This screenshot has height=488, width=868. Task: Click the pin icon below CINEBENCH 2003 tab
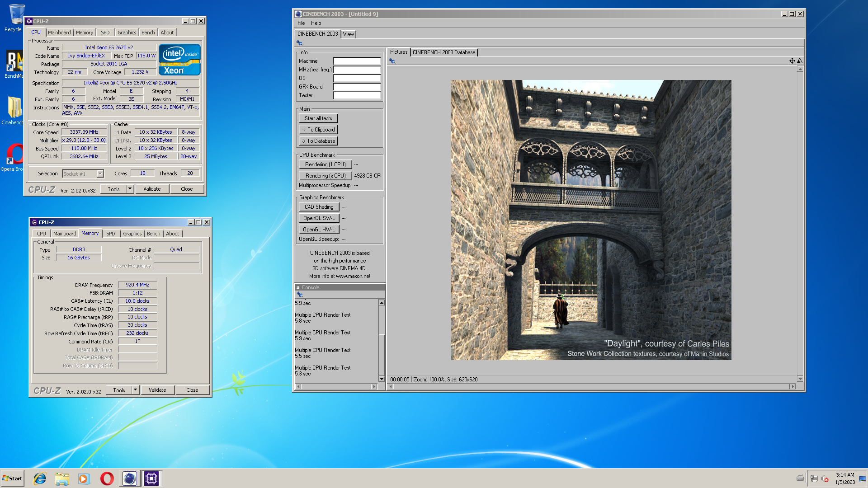299,42
